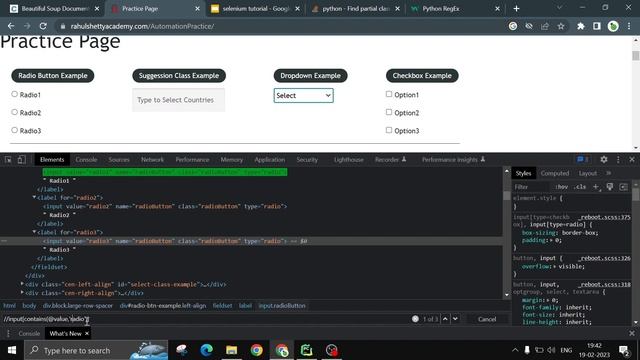Screen dimensions: 640x360
Task: Close the Practice Page browser tab
Action: tap(197, 9)
